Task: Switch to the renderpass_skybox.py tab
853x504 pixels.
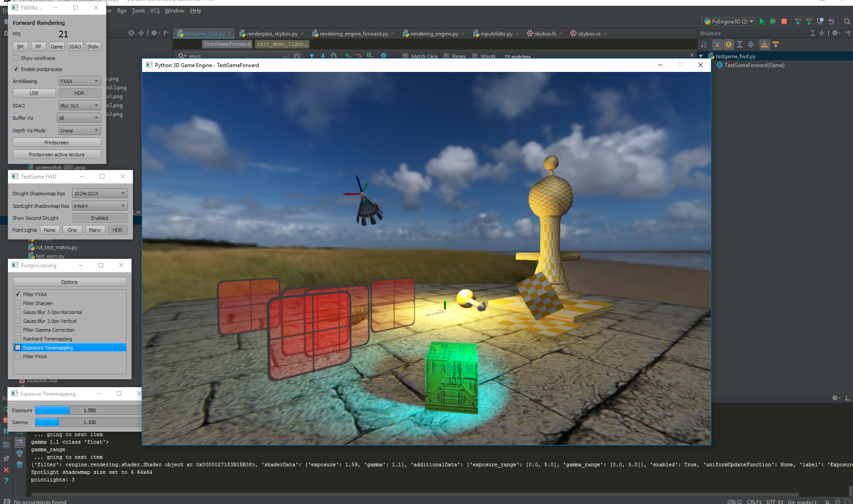Action: pos(272,33)
